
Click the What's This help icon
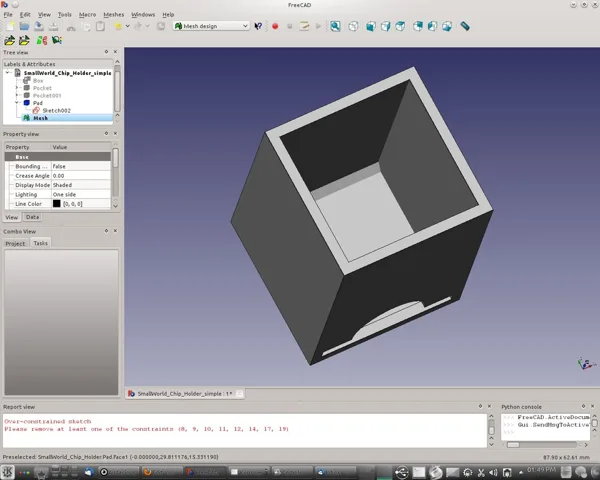pyautogui.click(x=258, y=26)
